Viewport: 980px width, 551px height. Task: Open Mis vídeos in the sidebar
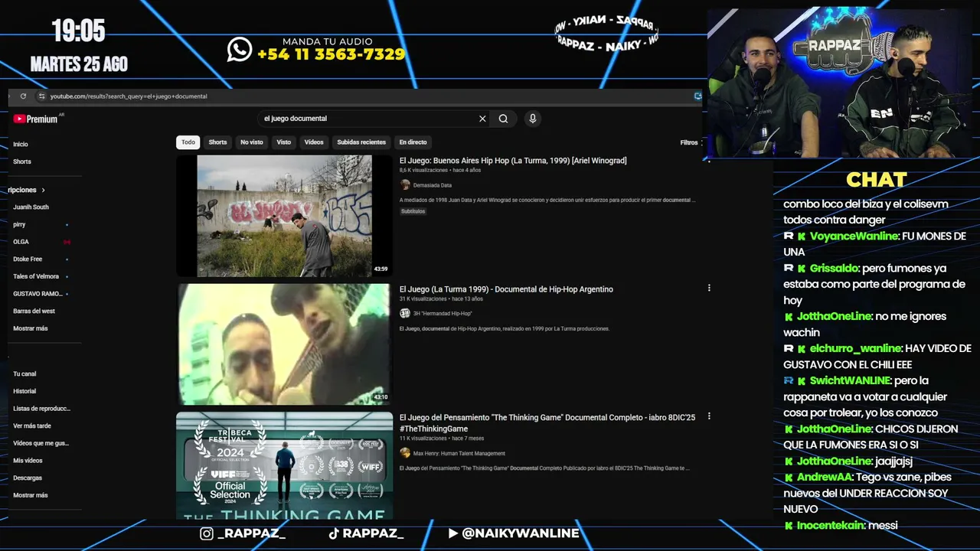[x=28, y=461]
